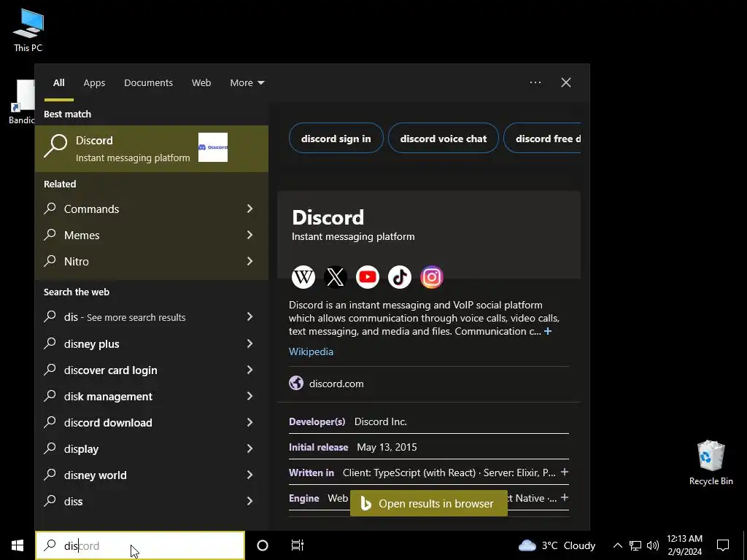Click the Nitro related search text
The width and height of the screenshot is (747, 560).
(76, 262)
